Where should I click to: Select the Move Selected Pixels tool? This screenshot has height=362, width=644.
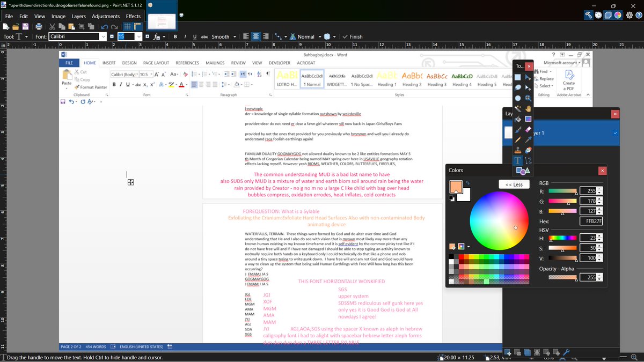528,77
